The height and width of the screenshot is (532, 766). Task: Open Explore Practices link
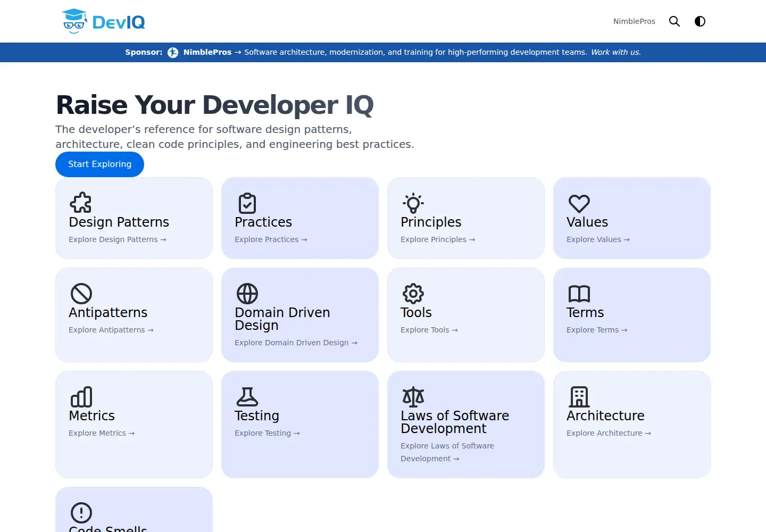[271, 239]
